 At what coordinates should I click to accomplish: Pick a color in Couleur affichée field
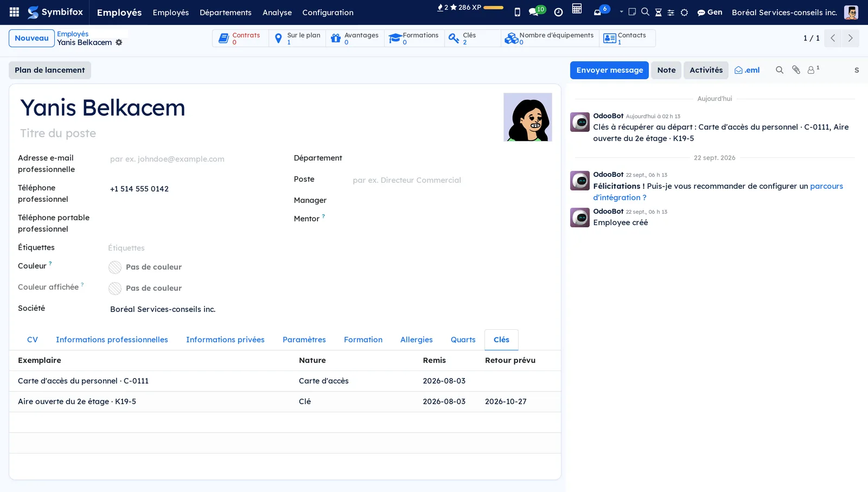pyautogui.click(x=115, y=288)
